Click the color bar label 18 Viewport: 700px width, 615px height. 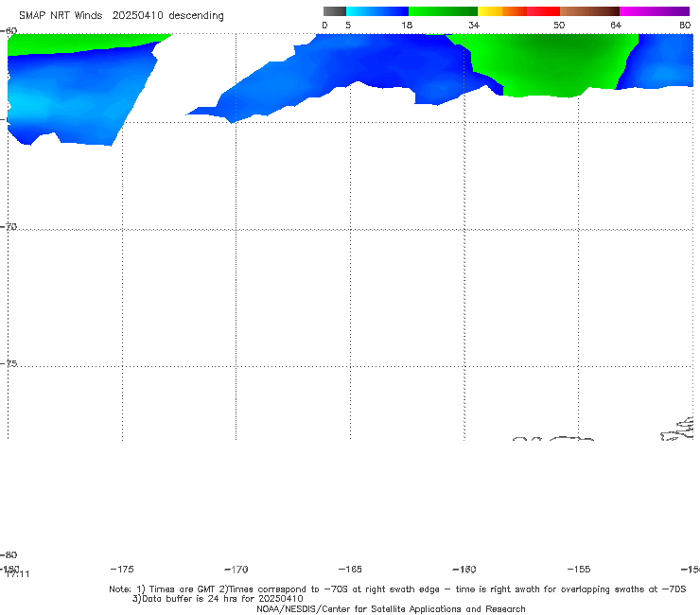(x=407, y=25)
